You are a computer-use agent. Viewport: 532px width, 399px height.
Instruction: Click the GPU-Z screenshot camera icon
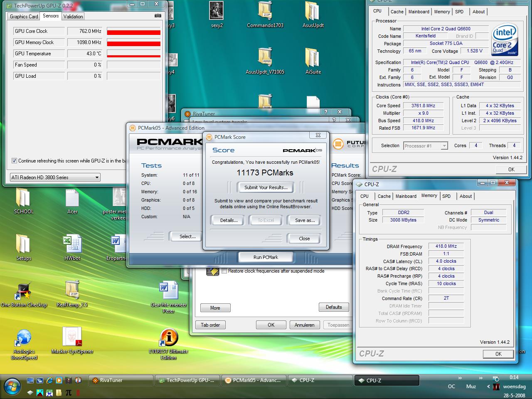click(x=158, y=16)
